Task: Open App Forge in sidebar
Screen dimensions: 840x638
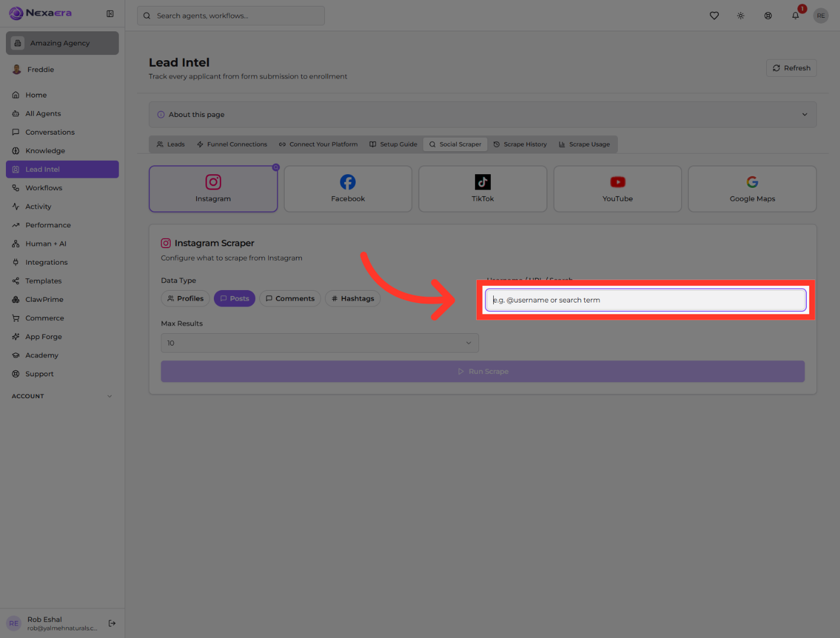Action: pos(62,337)
